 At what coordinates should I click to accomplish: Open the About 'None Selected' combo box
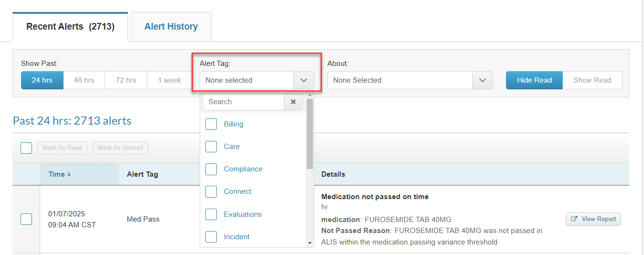(x=399, y=80)
